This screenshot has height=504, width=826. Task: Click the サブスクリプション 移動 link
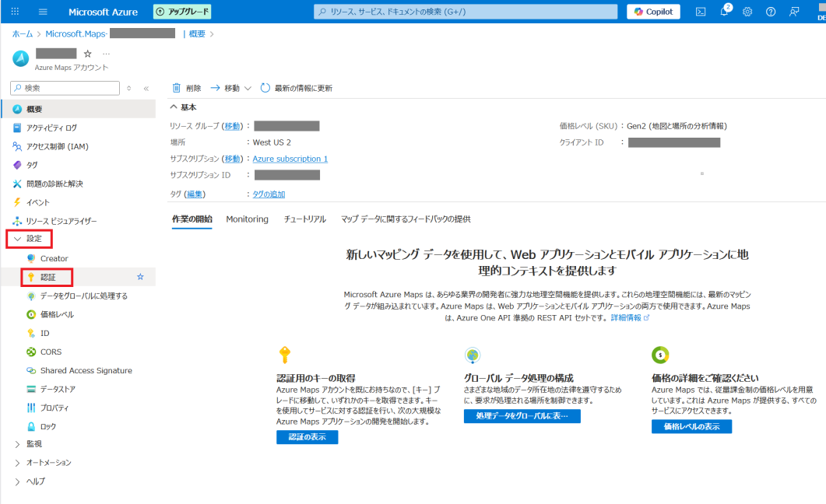[x=232, y=159]
